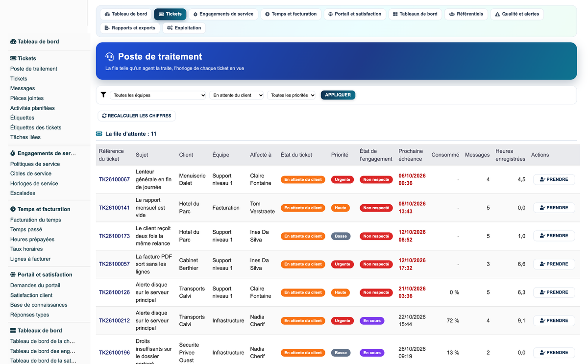Image resolution: width=588 pixels, height=364 pixels.
Task: Click PRENDRE for ticket TK26100067
Action: 554,180
